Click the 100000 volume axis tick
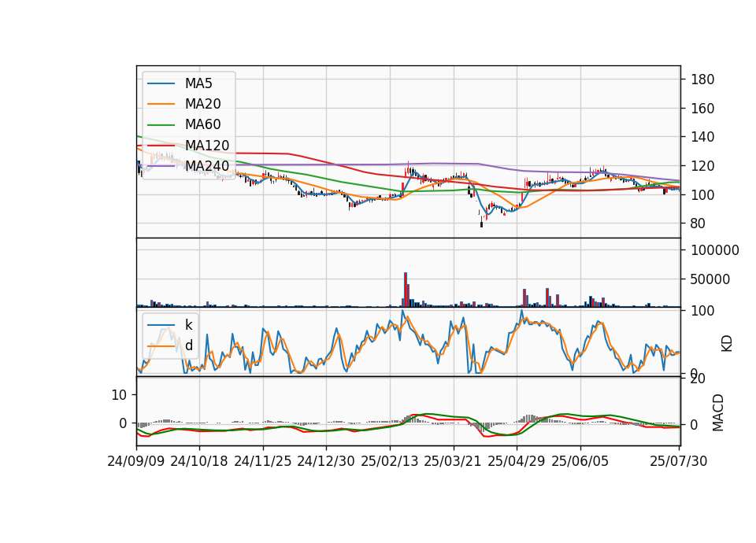This screenshot has width=756, height=543. pyautogui.click(x=715, y=250)
